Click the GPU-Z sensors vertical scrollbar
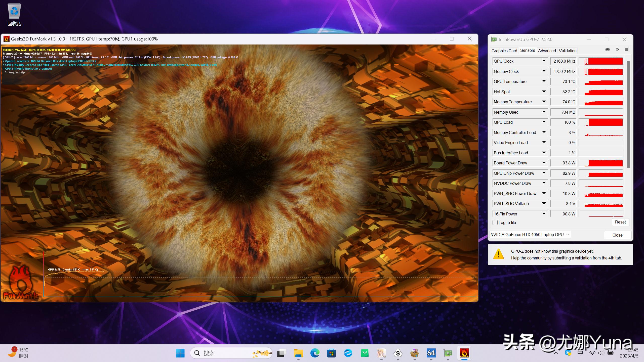 tap(628, 114)
